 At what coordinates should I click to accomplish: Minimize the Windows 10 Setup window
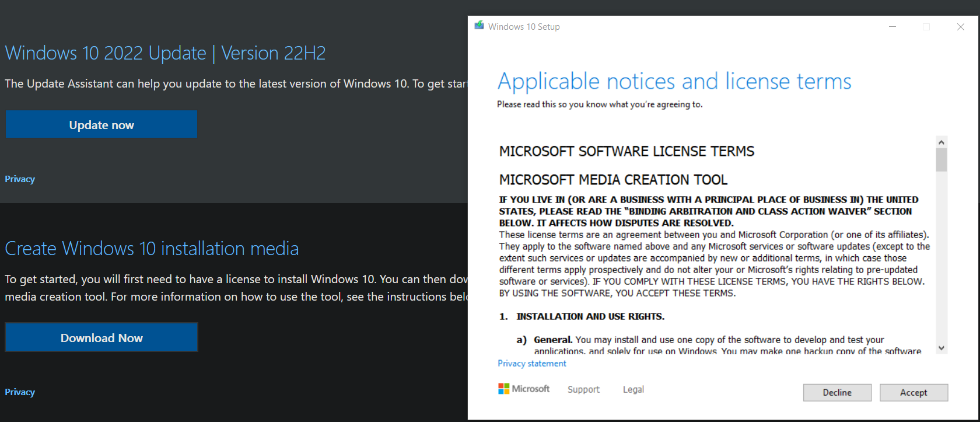click(892, 27)
